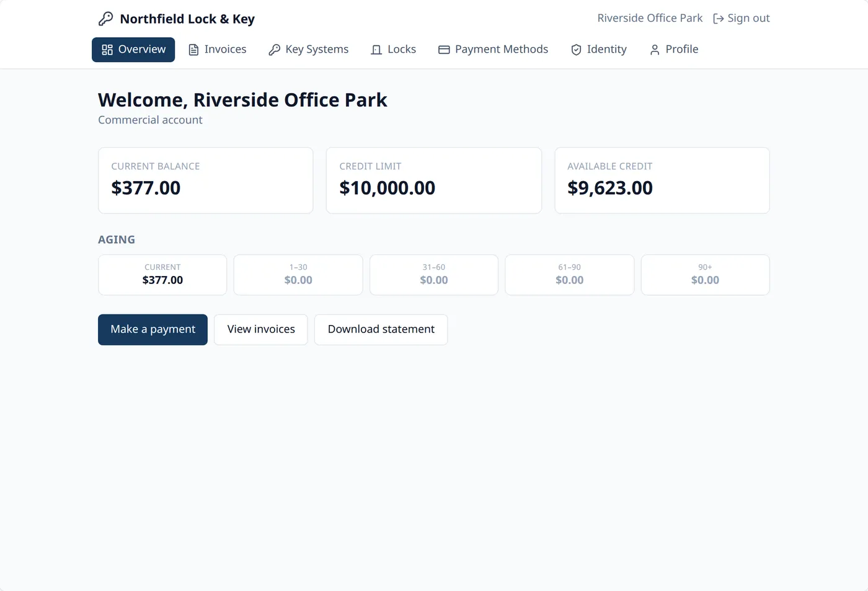The image size is (868, 591).
Task: Click the Locks door icon
Action: [x=376, y=50]
